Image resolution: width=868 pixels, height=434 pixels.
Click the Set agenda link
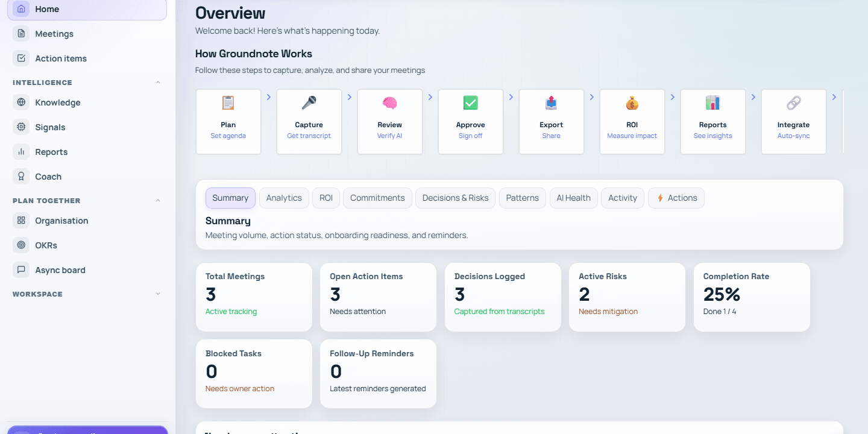[x=228, y=136]
